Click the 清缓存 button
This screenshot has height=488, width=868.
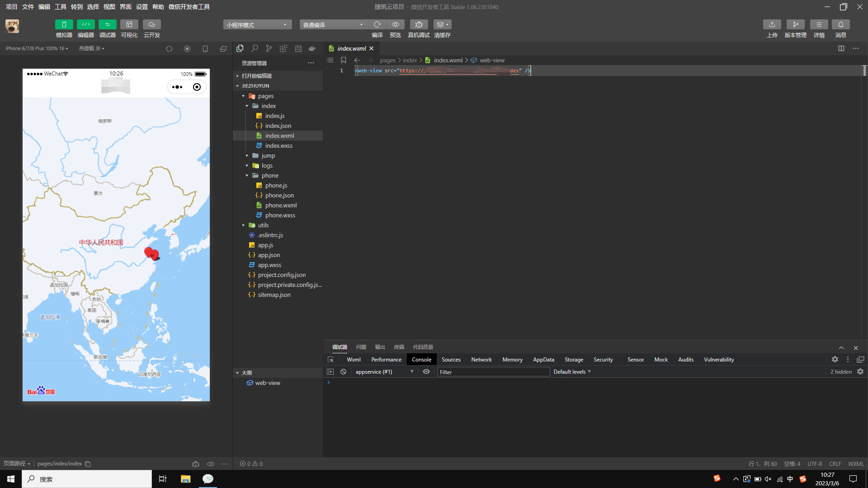tap(442, 24)
